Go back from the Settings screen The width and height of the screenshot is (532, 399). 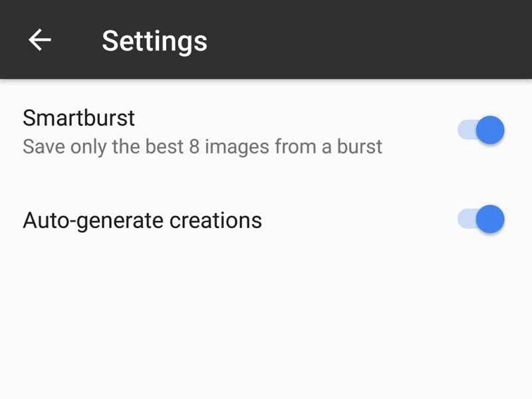40,40
